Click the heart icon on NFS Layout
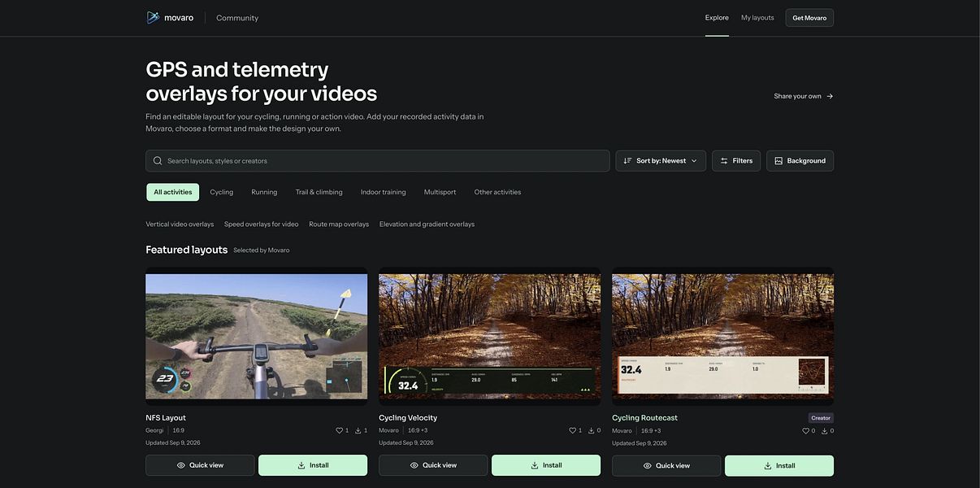Viewport: 980px width, 488px height. coord(339,430)
